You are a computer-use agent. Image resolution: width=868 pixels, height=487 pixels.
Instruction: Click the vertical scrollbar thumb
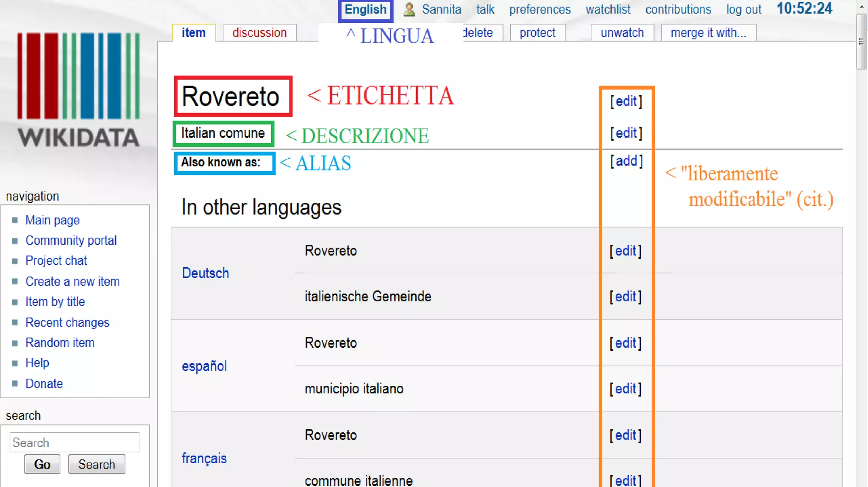tap(861, 42)
